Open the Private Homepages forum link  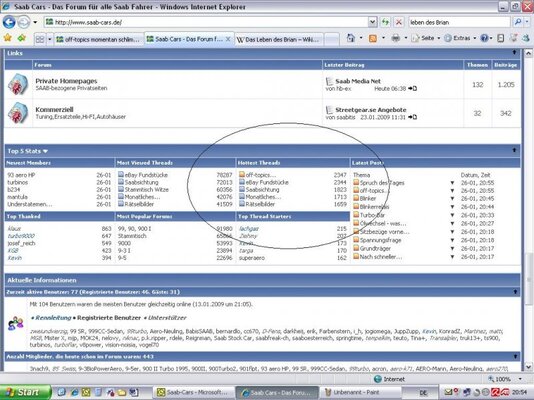point(66,81)
